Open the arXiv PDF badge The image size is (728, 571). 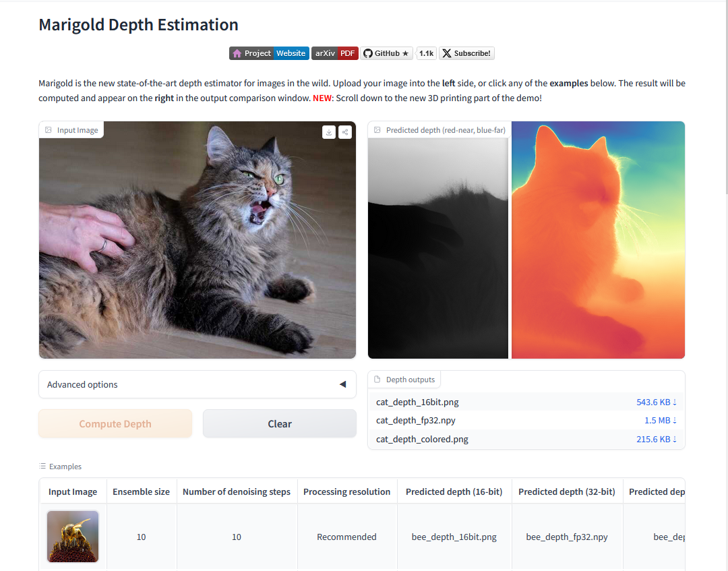click(335, 53)
